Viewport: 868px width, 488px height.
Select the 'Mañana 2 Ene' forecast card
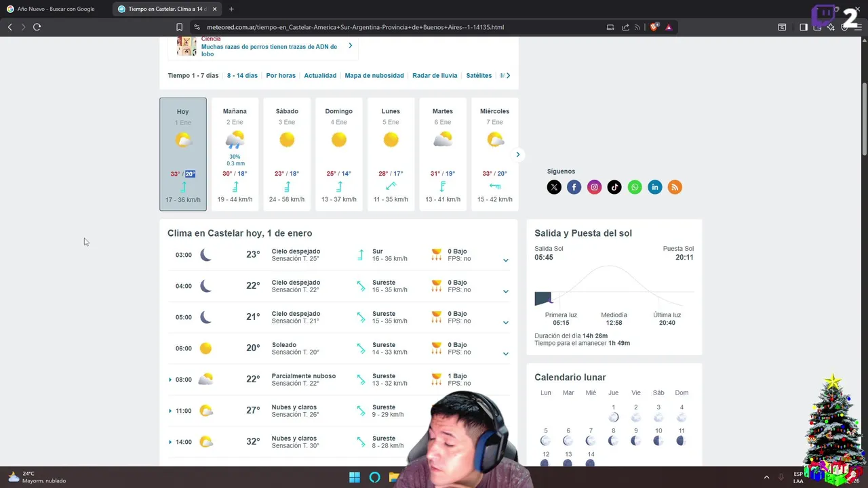[235, 155]
